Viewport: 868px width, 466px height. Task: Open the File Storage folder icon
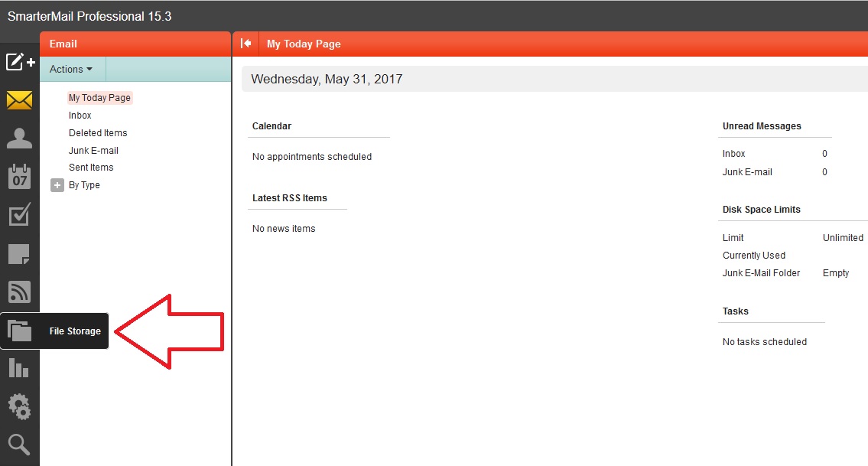[x=20, y=331]
